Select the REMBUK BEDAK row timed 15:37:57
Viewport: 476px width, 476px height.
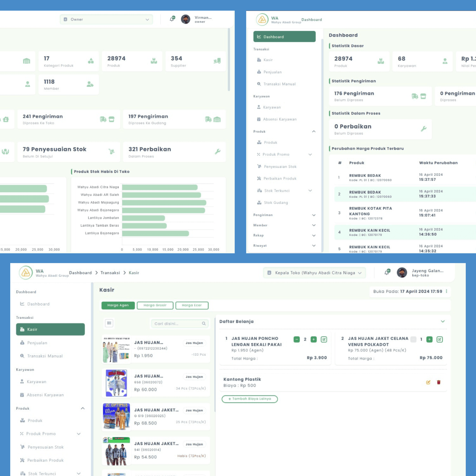pyautogui.click(x=405, y=177)
